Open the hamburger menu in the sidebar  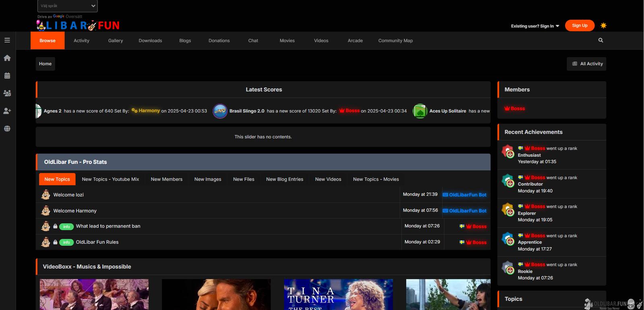tap(7, 40)
